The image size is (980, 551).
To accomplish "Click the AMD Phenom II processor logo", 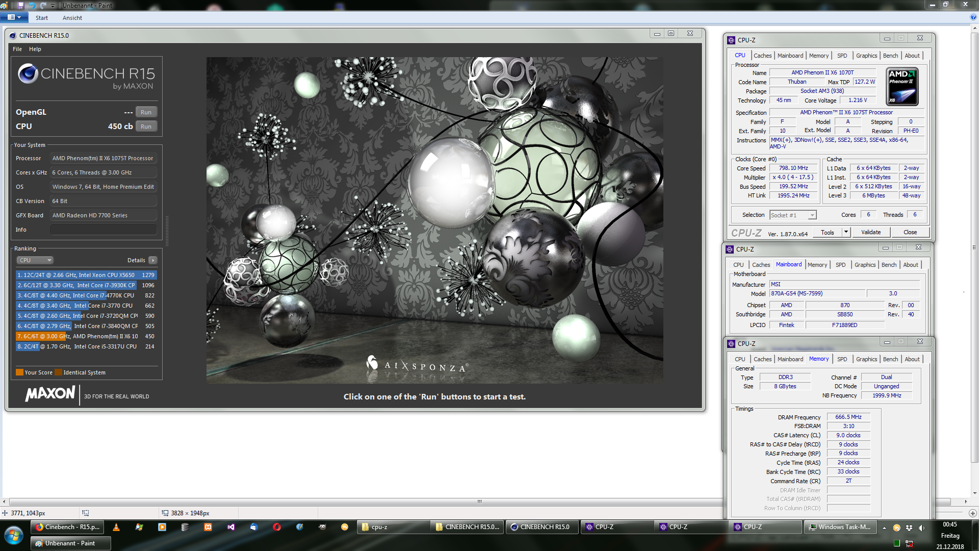I will (x=901, y=87).
